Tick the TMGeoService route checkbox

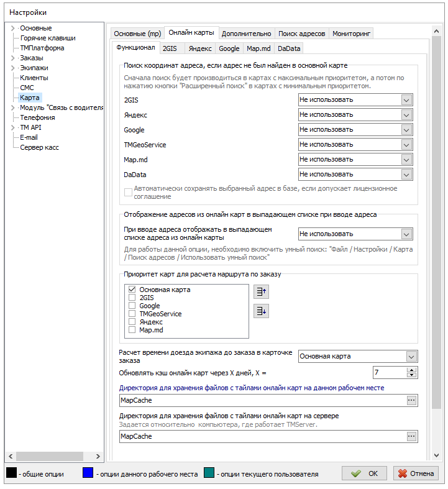(x=132, y=314)
